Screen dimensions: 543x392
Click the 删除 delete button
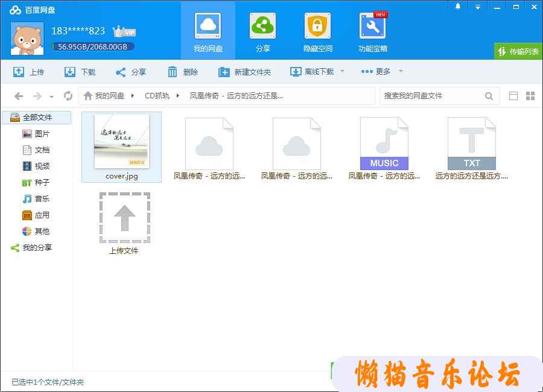pos(182,72)
